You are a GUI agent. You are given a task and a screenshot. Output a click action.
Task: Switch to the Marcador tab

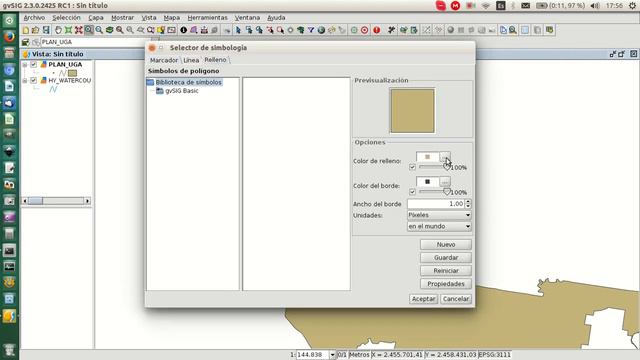coord(164,60)
